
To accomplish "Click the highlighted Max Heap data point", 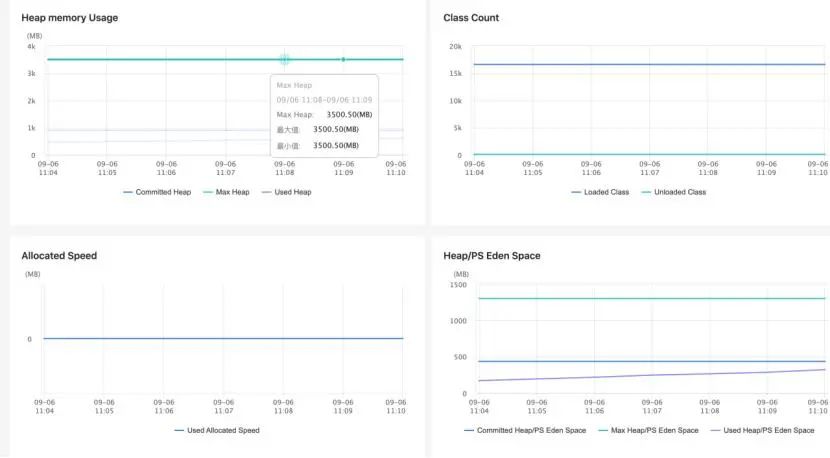I will [285, 60].
